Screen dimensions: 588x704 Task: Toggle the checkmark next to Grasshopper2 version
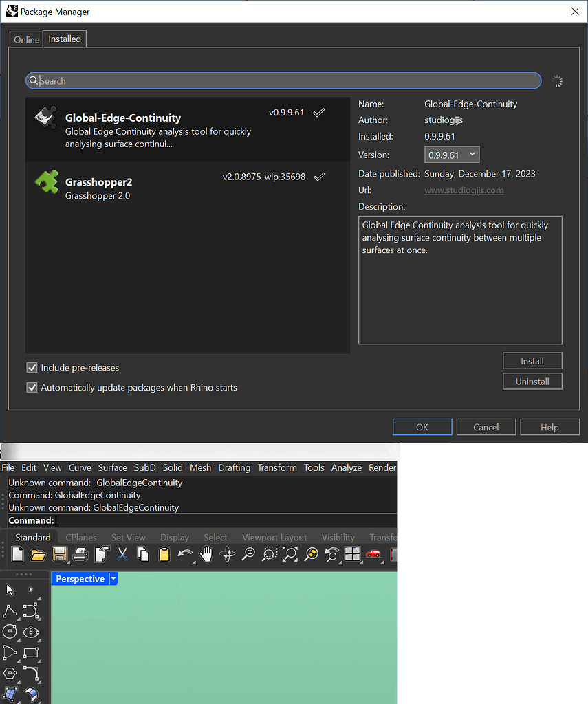click(319, 177)
